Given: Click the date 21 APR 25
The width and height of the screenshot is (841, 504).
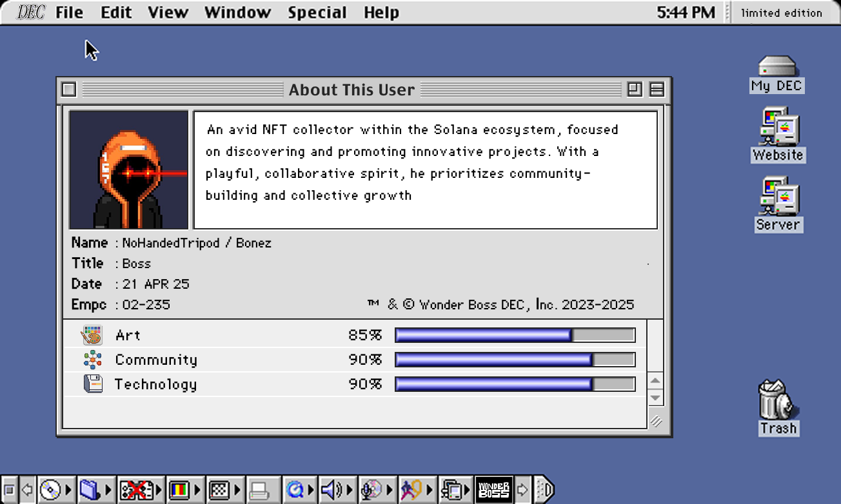Looking at the screenshot, I should click(x=155, y=284).
